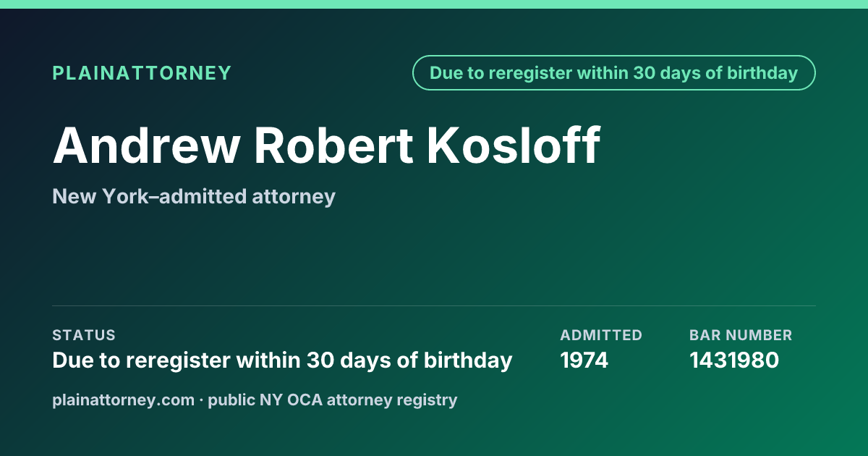Select the bar number 1431980
Viewport: 868px width, 456px height.
(x=734, y=360)
